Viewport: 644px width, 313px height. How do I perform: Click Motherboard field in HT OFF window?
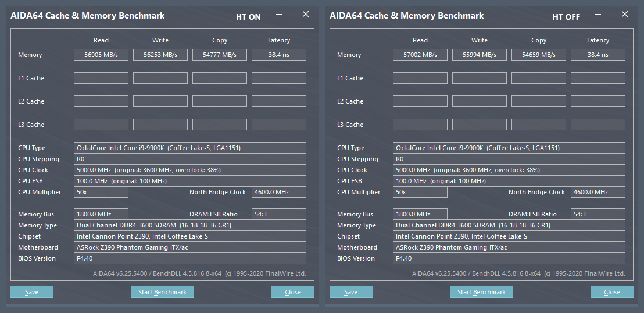coord(509,247)
